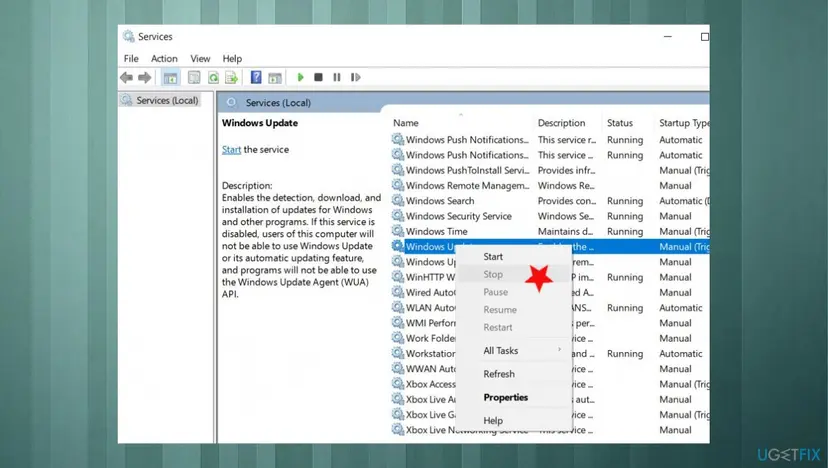Click the gear icon of Windows Remote Management
Screen dimensions: 828x468
[398, 185]
